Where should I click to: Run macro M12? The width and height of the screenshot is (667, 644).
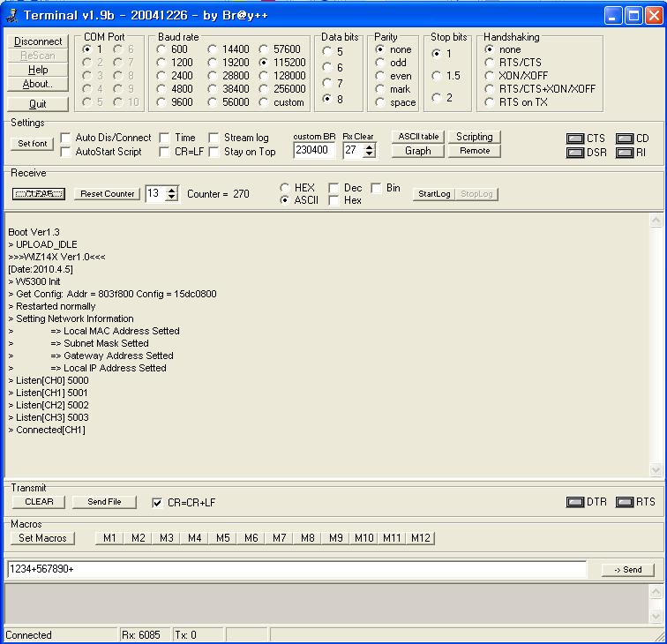coord(421,538)
